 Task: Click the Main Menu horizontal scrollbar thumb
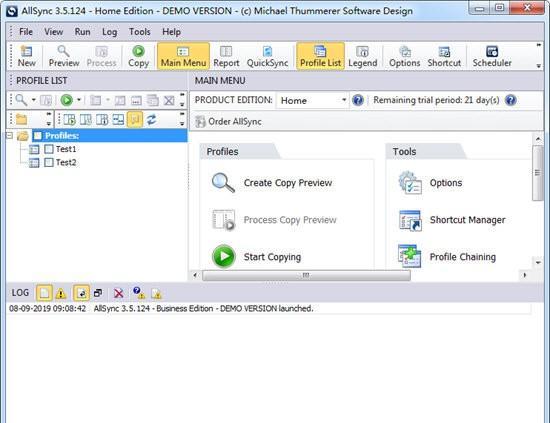point(306,275)
